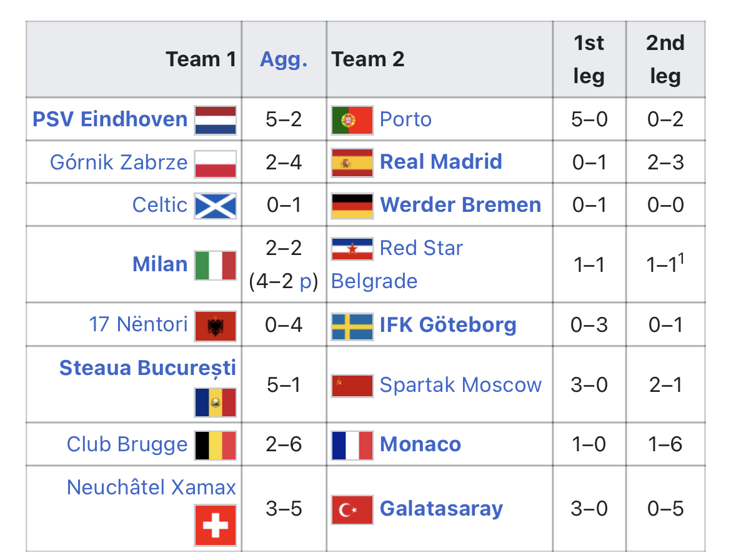Click the penalties 'p' link

[x=306, y=282]
